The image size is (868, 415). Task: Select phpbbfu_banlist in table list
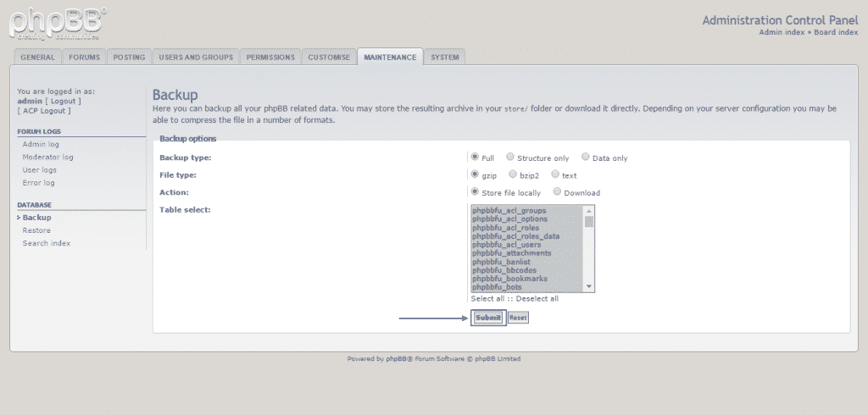pos(501,262)
